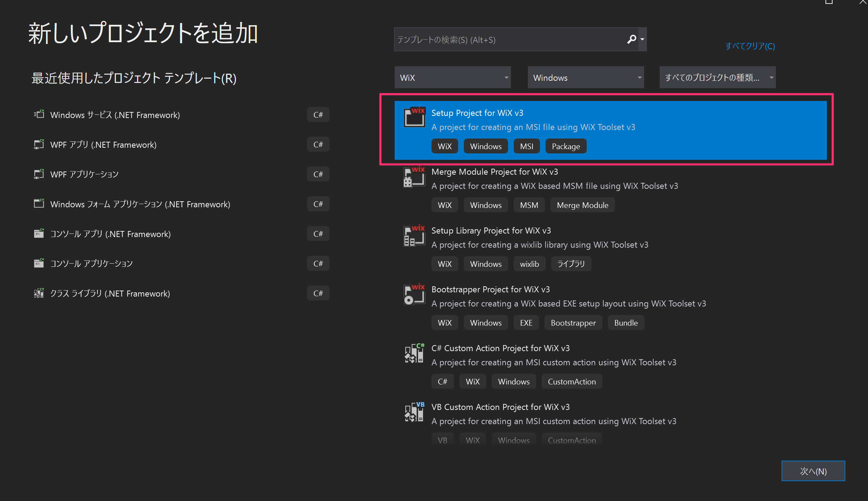Screen dimensions: 868x501
Task: Click the VB Custom Action project icon
Action: [414, 412]
